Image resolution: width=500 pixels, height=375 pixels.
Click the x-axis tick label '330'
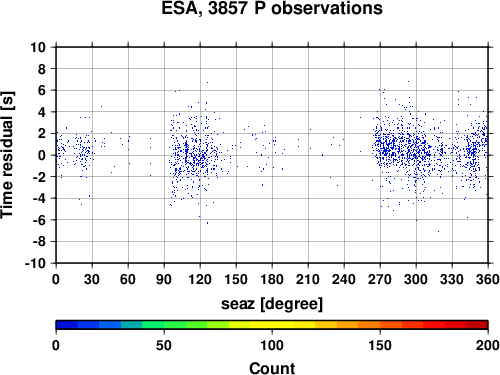[452, 279]
